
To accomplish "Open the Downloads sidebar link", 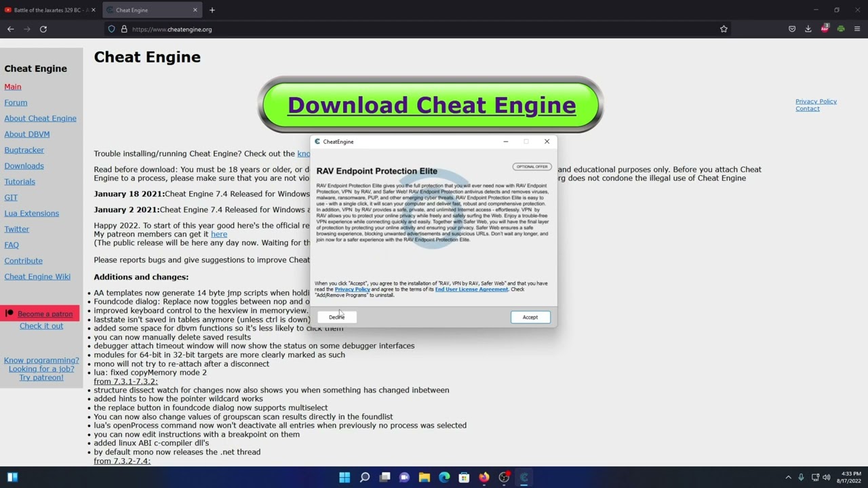I will point(24,166).
